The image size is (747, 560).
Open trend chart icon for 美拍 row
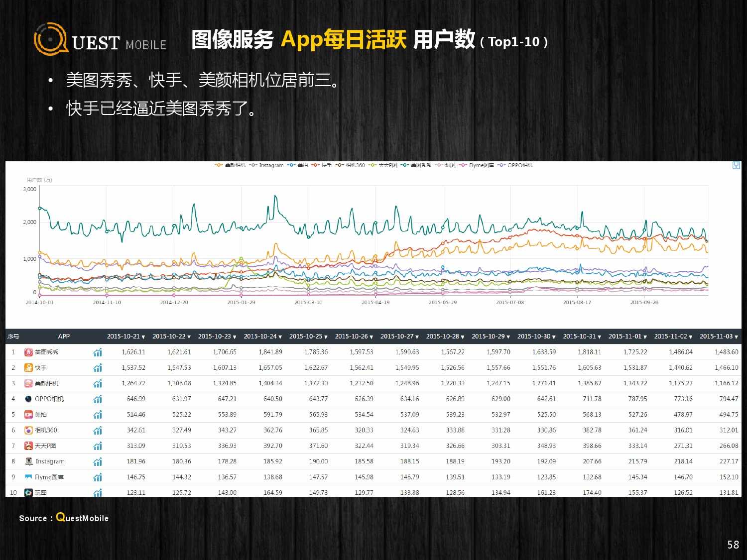(x=98, y=415)
